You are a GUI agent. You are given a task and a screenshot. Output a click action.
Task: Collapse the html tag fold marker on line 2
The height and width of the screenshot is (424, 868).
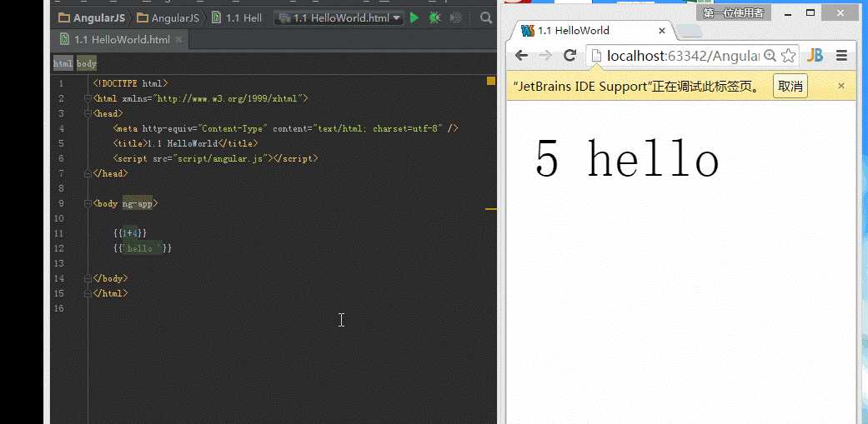pos(88,98)
